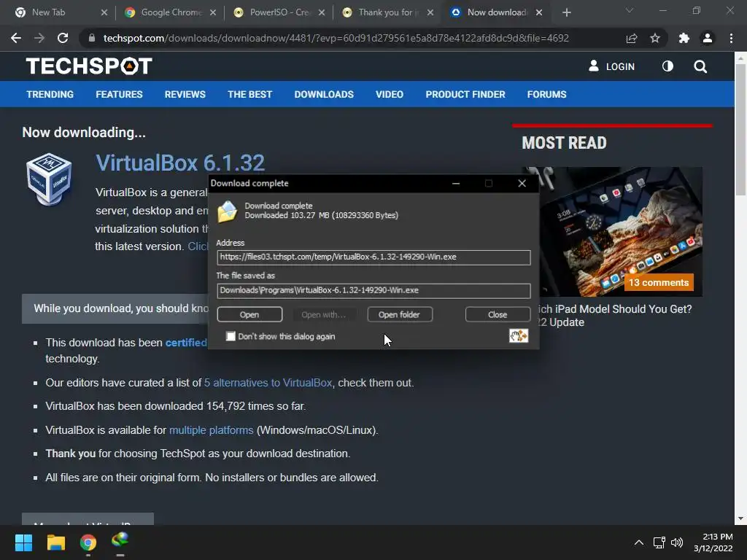Open 5 alternatives to VirtualBox link

click(268, 383)
